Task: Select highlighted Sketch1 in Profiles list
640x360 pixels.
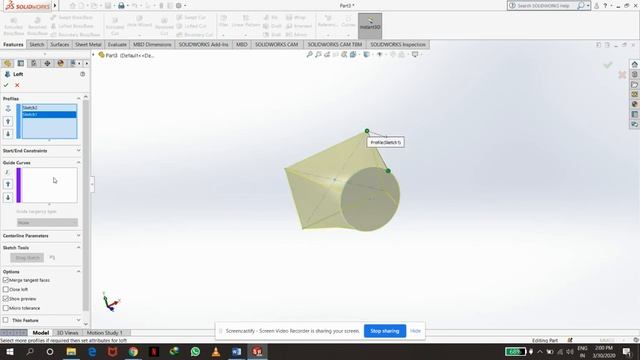Action: 49,115
